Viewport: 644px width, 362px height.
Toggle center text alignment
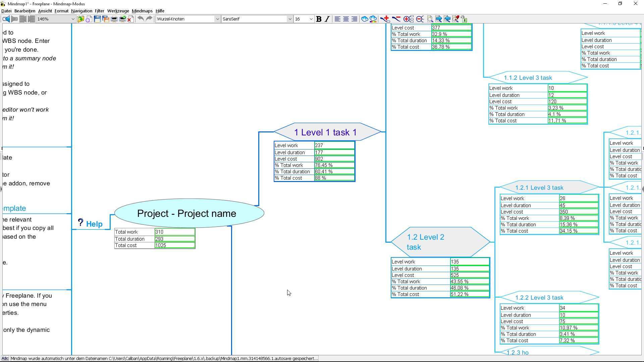346,19
